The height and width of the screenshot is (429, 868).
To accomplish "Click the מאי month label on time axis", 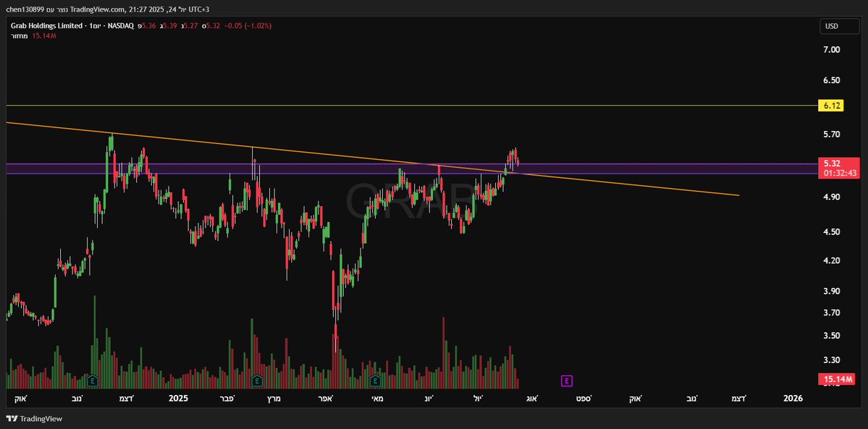I will tap(377, 398).
